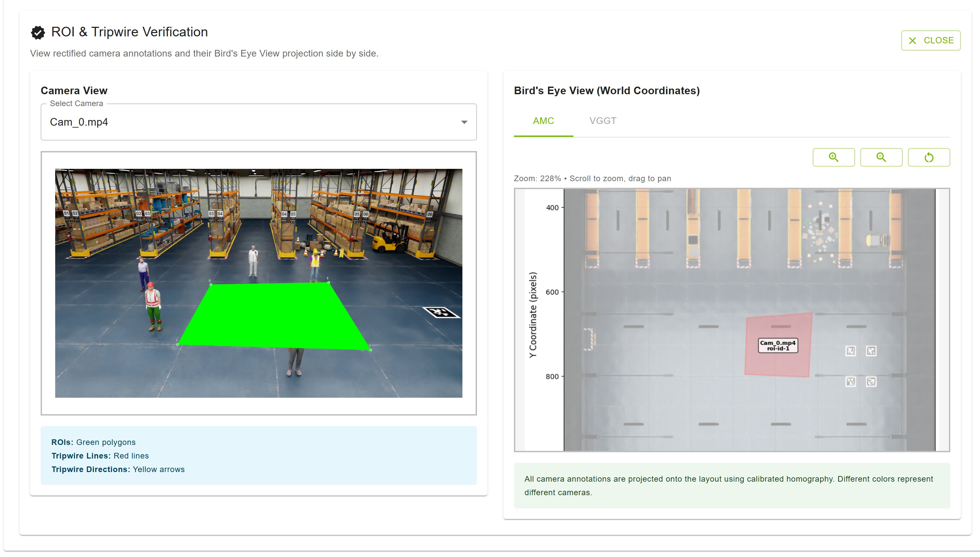Click the AprilTag marker on warehouse floor
980x557 pixels.
click(x=441, y=312)
